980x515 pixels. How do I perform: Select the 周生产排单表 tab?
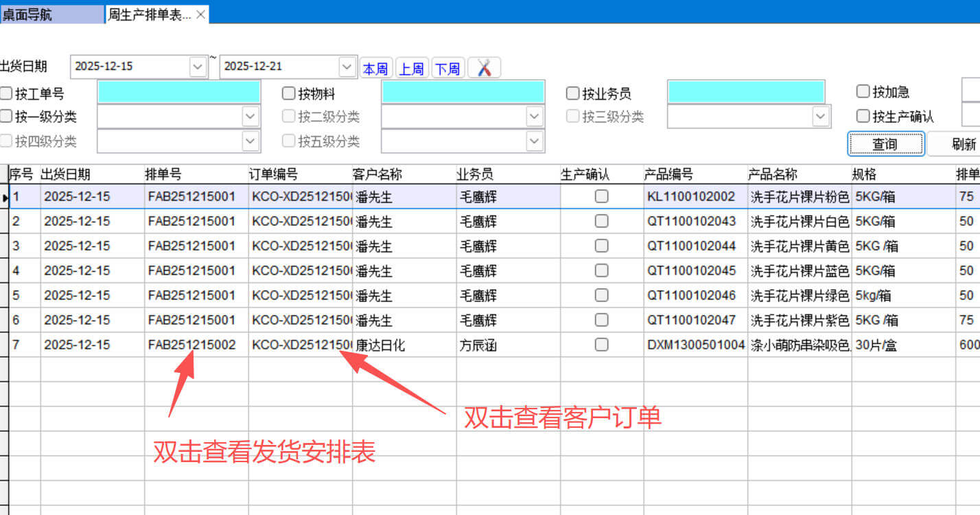pyautogui.click(x=149, y=14)
